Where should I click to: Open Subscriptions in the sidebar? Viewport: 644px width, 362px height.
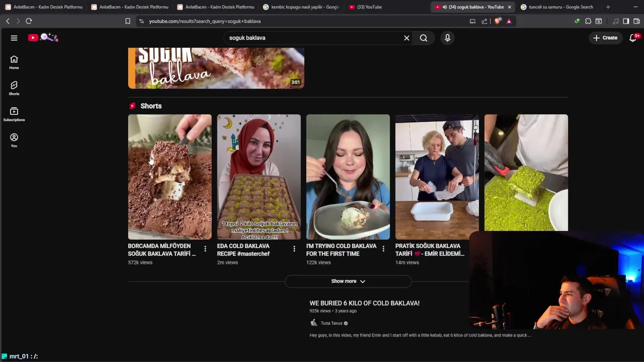point(14,115)
